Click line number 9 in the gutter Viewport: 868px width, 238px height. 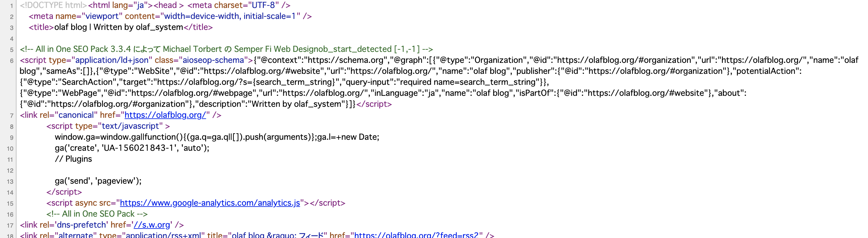[x=11, y=137]
